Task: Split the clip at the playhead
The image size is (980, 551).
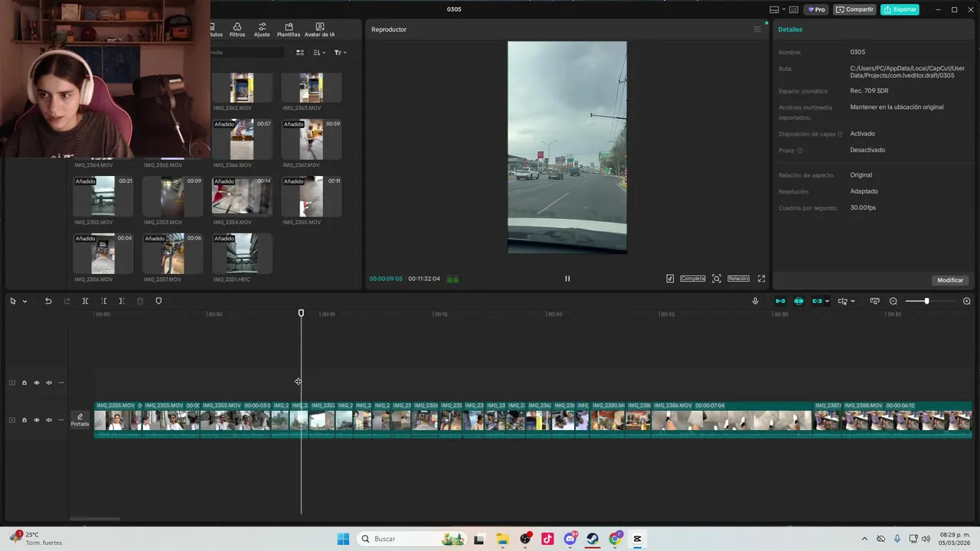Action: click(x=85, y=302)
